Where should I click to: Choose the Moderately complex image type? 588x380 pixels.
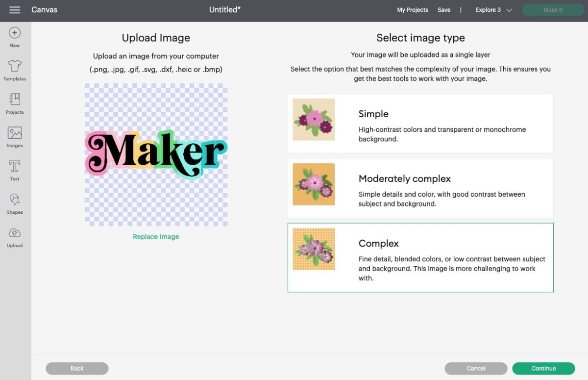pos(420,188)
